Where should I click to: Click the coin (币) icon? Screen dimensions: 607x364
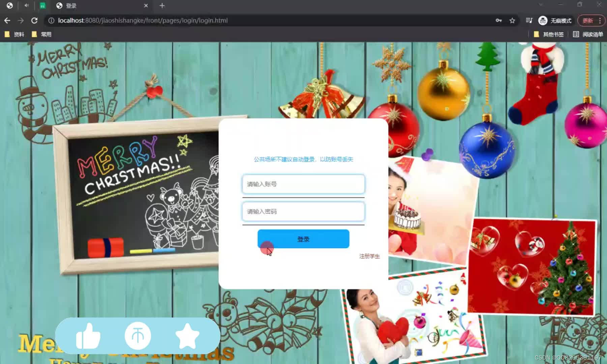[138, 336]
